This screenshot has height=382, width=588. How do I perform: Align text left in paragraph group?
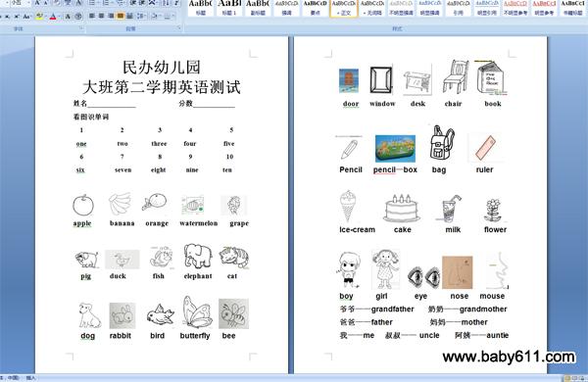point(92,16)
